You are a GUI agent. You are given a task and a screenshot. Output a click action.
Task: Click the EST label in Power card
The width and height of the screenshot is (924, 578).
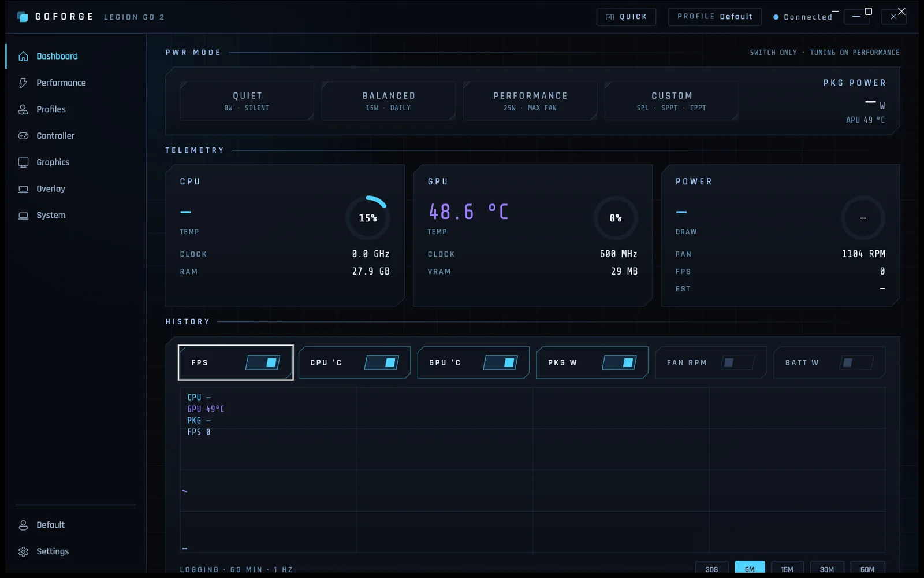point(683,288)
